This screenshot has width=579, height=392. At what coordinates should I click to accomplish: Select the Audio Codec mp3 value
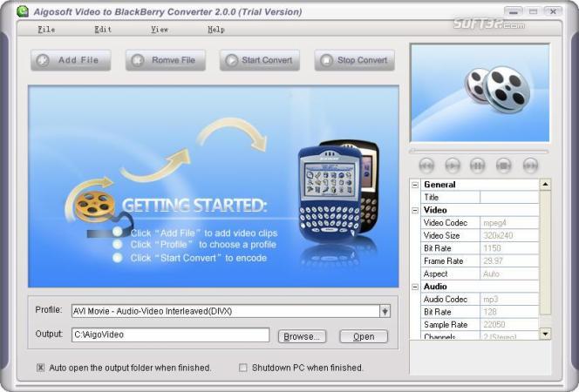pyautogui.click(x=509, y=299)
